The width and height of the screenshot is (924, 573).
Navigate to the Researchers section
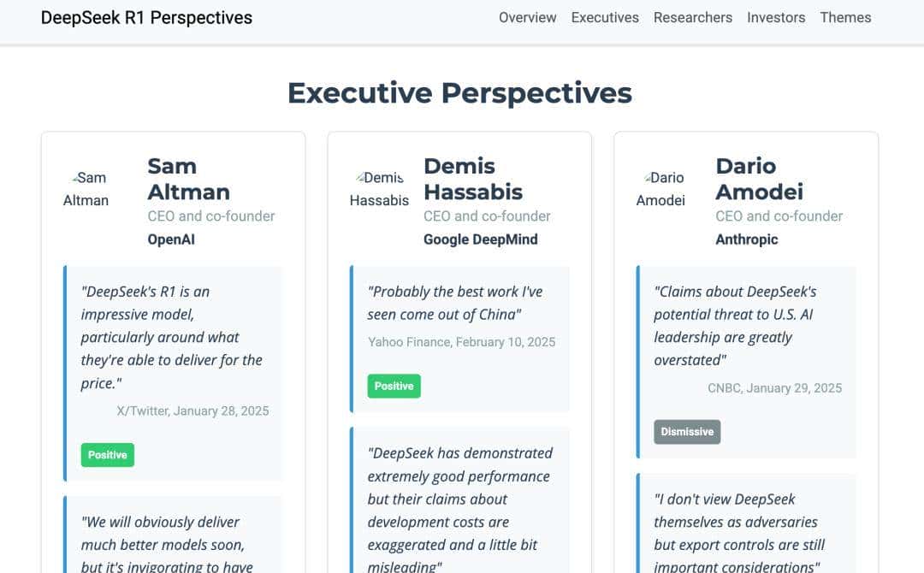pos(692,17)
